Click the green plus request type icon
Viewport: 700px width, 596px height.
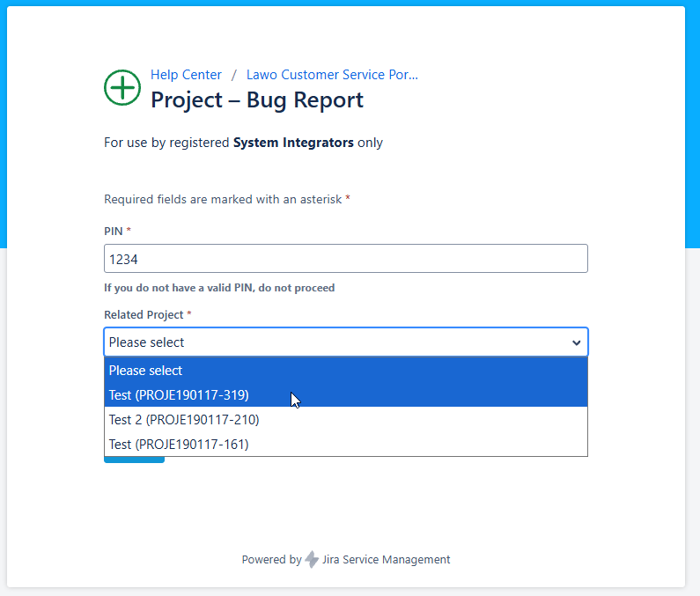[x=122, y=87]
